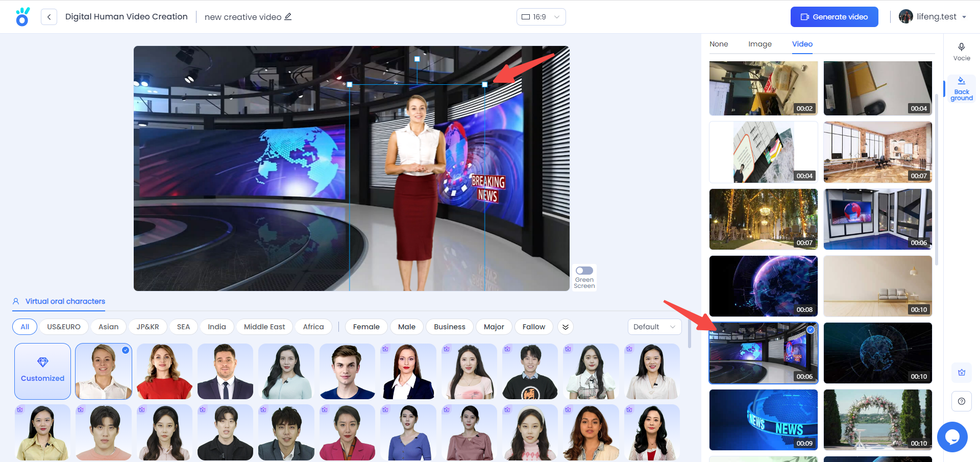Screen dimensions: 980x462
Task: Click the lifeng.test profile avatar
Action: pos(906,17)
